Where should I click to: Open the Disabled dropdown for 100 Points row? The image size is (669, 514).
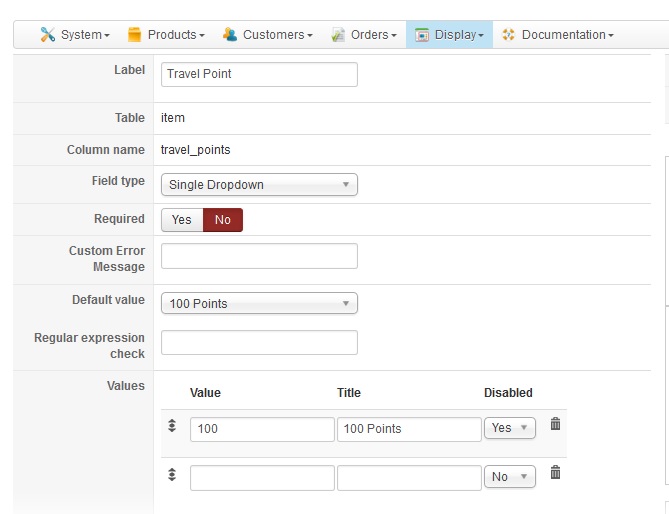(510, 428)
